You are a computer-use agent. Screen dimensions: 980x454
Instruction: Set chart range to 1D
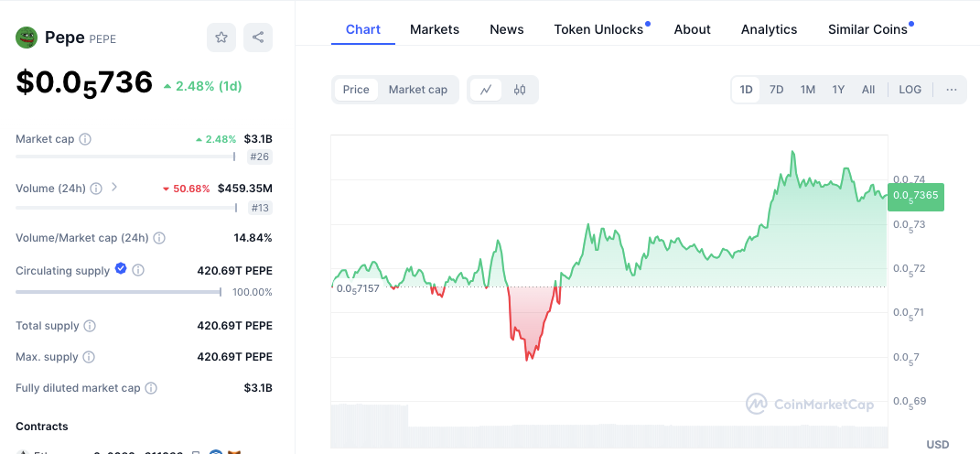(x=746, y=90)
